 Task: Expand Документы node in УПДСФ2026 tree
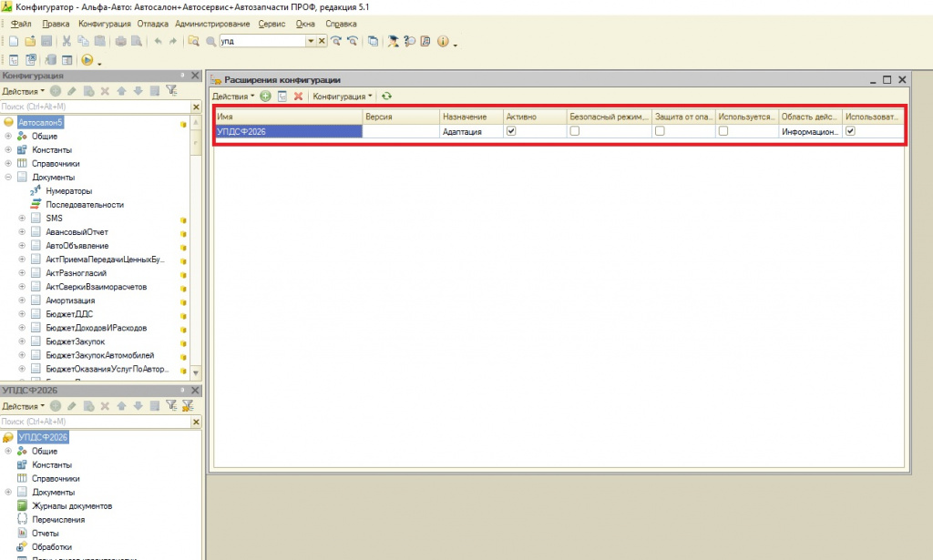tap(8, 493)
